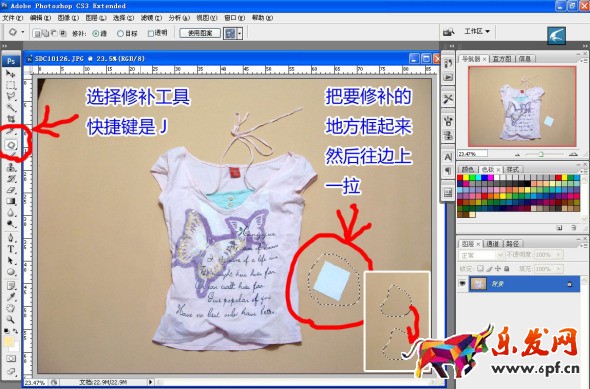Choose the 目标 (Destination) patch option
Image resolution: width=590 pixels, height=389 pixels.
(x=127, y=33)
